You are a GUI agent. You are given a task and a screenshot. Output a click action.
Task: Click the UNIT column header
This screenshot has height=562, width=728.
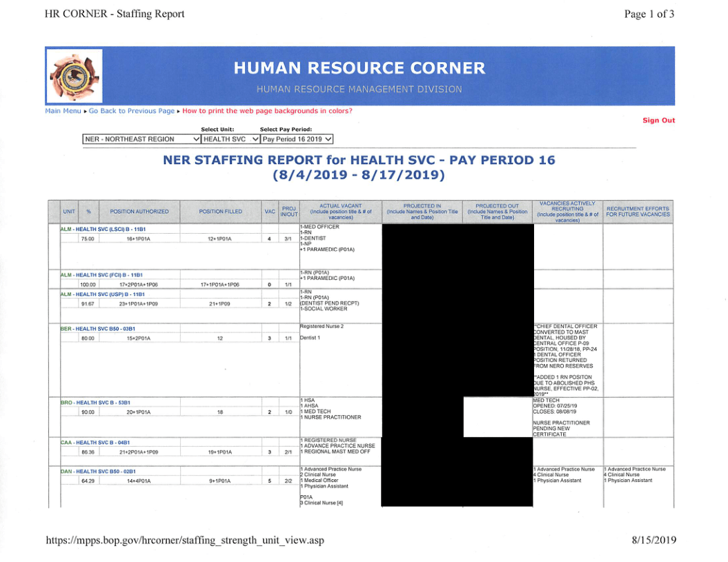[x=69, y=212]
